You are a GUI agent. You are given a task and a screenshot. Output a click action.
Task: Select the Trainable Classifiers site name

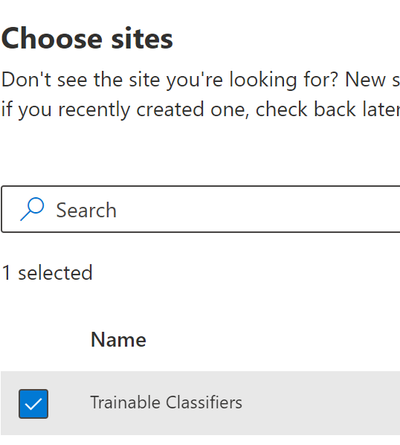pyautogui.click(x=166, y=402)
